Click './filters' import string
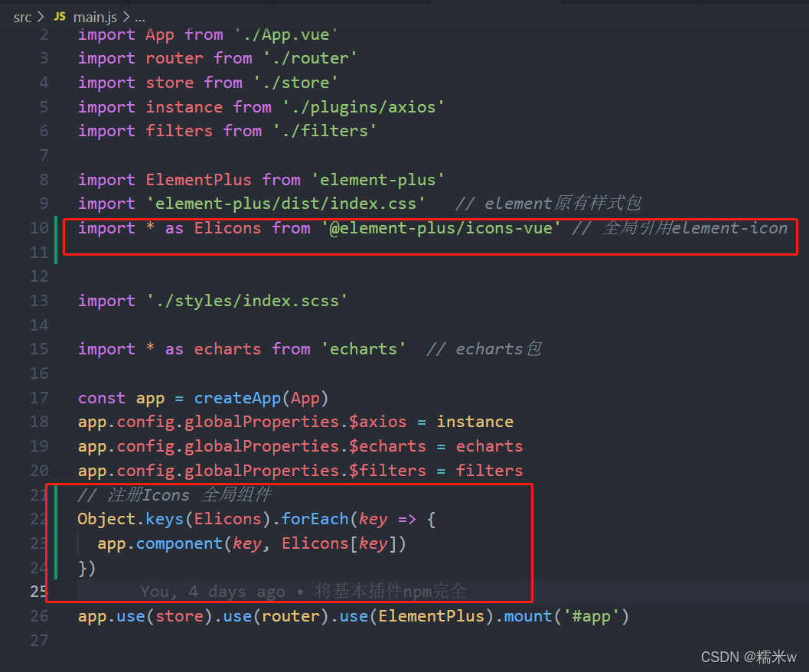809x672 pixels. click(325, 131)
